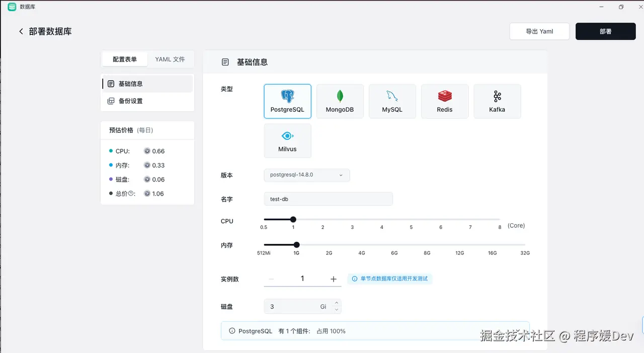This screenshot has height=353, width=644.
Task: Click the CPU slider handle at 1 core
Action: coord(293,219)
